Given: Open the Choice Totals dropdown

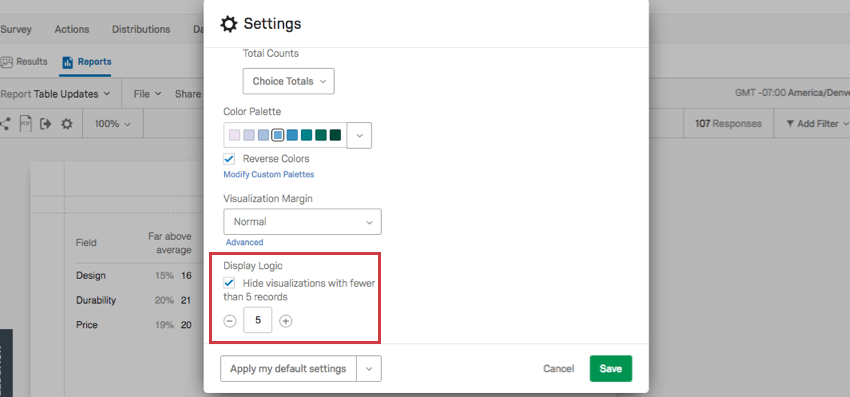Looking at the screenshot, I should click(288, 81).
